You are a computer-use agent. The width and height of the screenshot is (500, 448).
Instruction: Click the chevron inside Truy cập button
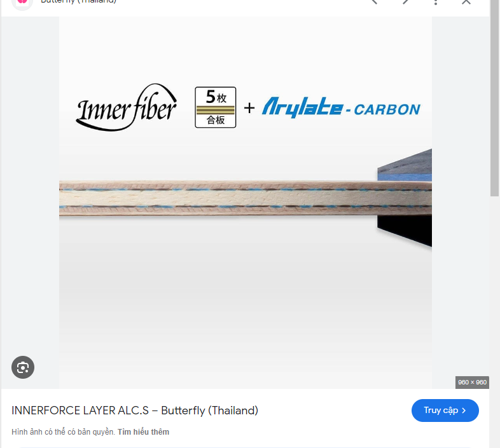click(464, 411)
